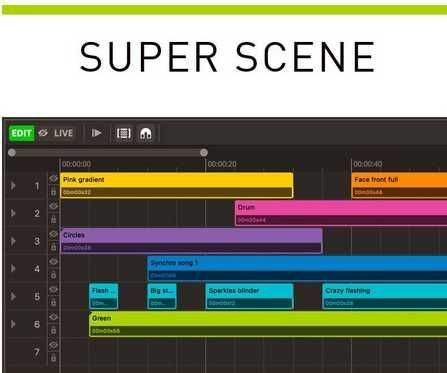
Task: Toggle visibility of track 6
Action: click(53, 317)
